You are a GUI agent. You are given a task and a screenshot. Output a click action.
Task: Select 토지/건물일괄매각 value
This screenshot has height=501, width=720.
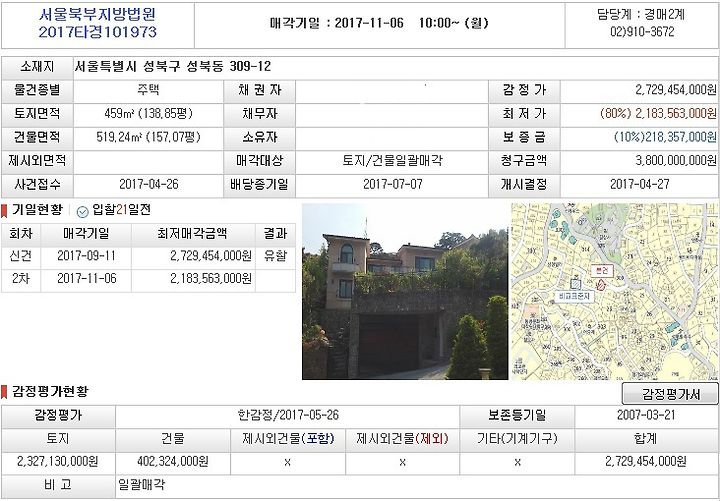coord(392,161)
